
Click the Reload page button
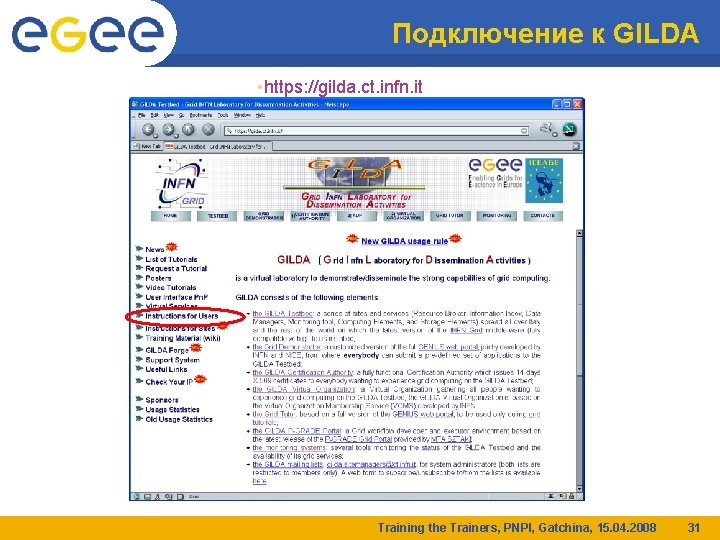[188, 130]
